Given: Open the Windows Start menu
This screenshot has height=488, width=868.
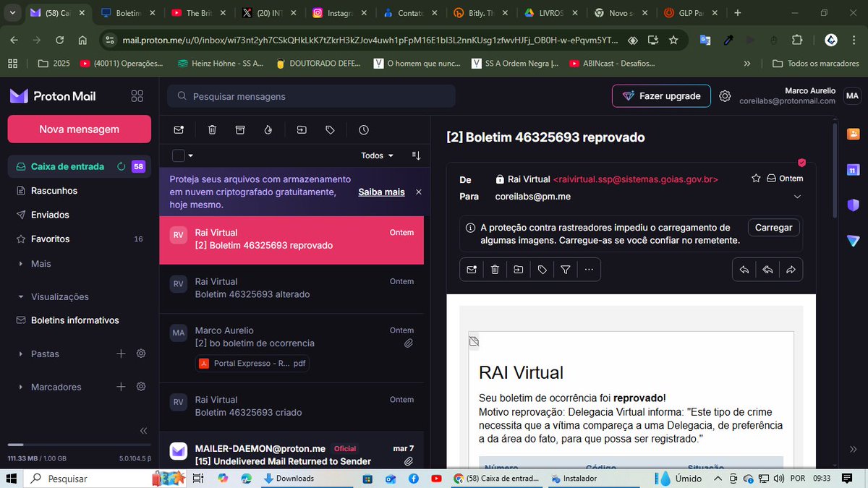Looking at the screenshot, I should (12, 478).
